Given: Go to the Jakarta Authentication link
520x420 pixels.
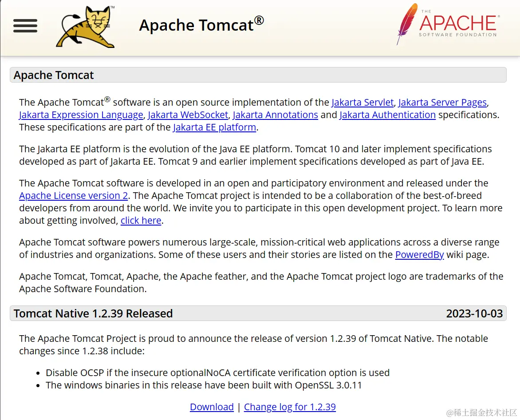Looking at the screenshot, I should (388, 115).
